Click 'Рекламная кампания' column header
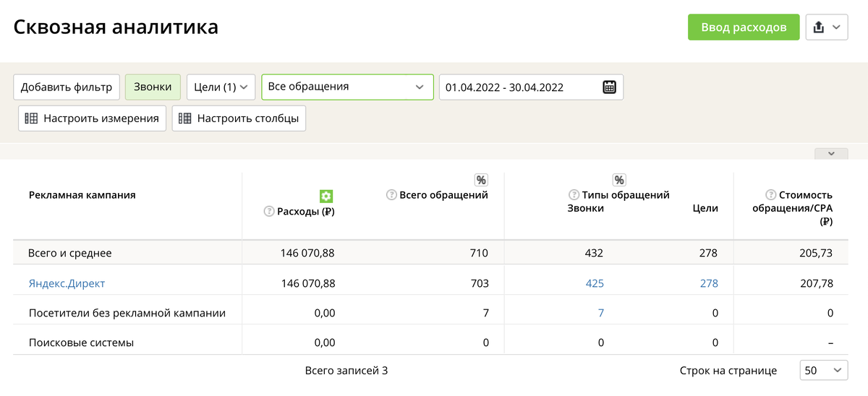Image resolution: width=868 pixels, height=396 pixels. coord(82,195)
